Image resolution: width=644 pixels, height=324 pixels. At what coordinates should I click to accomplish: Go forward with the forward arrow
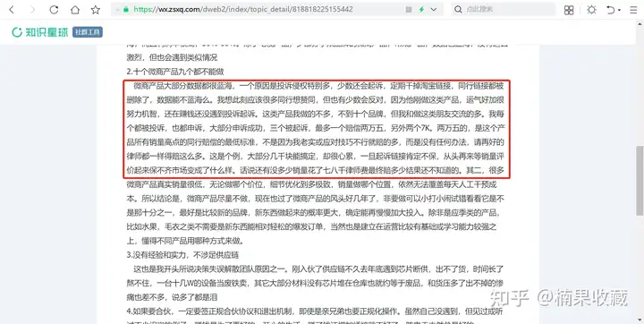tap(33, 10)
